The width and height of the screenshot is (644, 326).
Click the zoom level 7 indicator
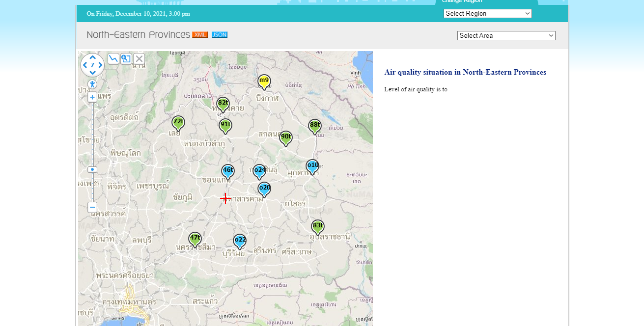pyautogui.click(x=92, y=65)
